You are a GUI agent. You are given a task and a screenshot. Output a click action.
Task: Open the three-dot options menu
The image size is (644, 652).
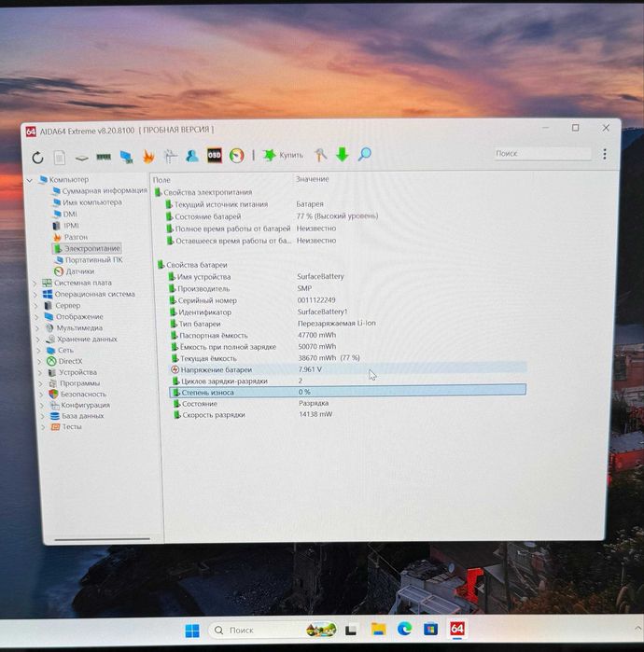605,154
